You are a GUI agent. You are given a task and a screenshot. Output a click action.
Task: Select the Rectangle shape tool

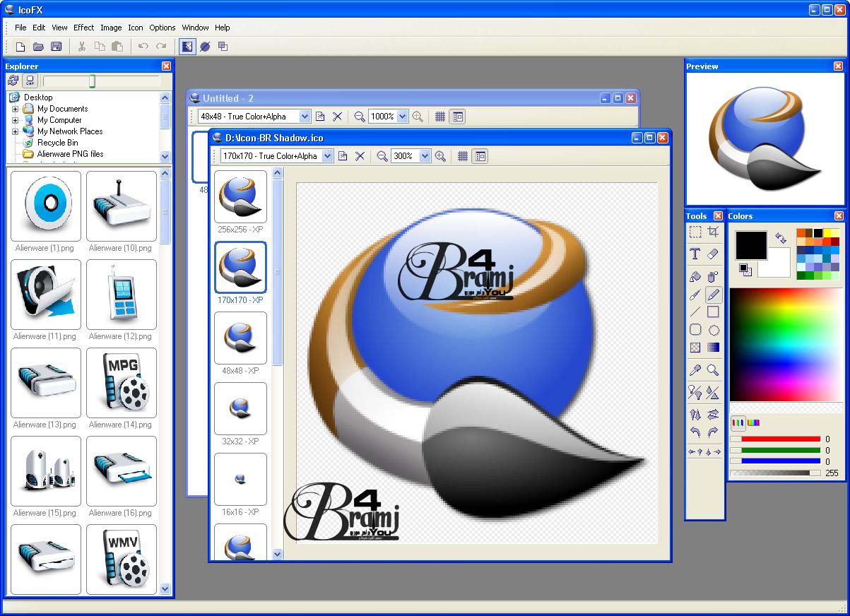pos(713,312)
